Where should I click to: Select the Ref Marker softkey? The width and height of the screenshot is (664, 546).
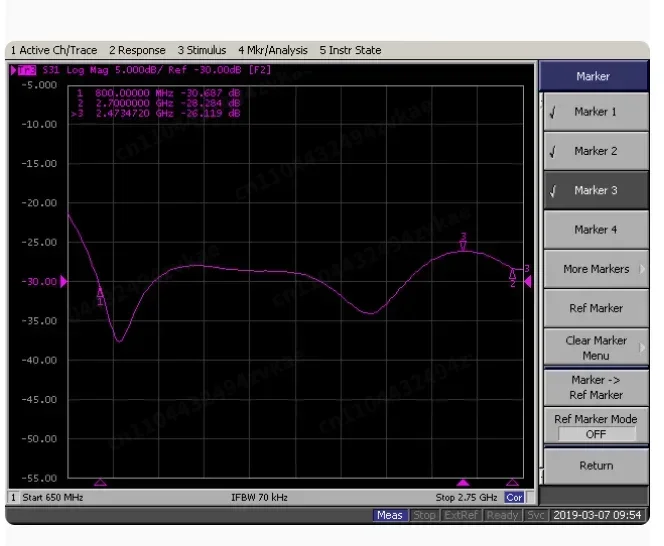tap(596, 308)
